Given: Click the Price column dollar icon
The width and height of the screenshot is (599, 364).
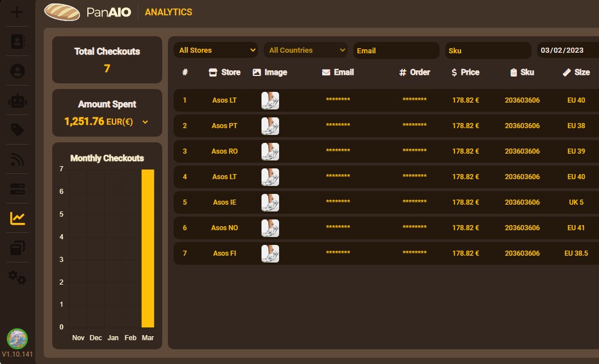Looking at the screenshot, I should coord(454,73).
